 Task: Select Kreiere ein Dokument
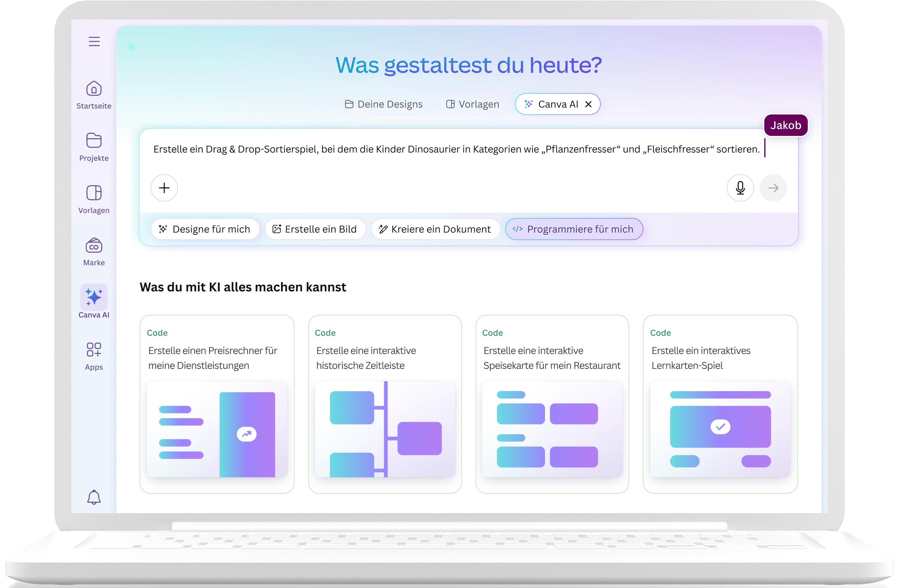click(x=435, y=229)
